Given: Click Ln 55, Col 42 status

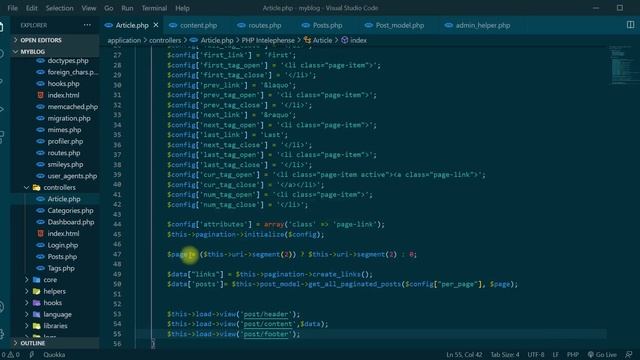Looking at the screenshot, I should pos(464,354).
